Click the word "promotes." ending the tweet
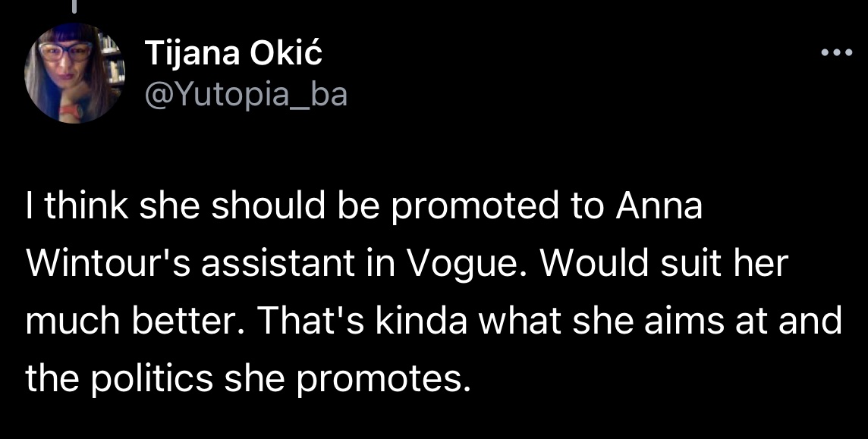This screenshot has height=439, width=868. [383, 377]
